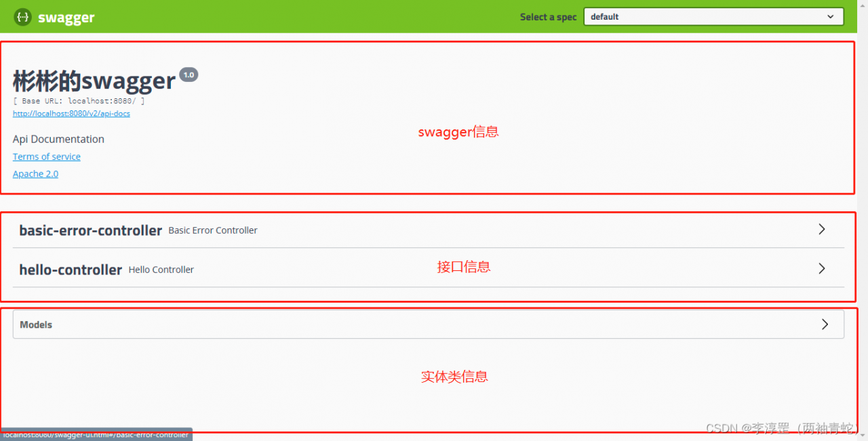Click the Models section label
The image size is (868, 441).
[36, 324]
